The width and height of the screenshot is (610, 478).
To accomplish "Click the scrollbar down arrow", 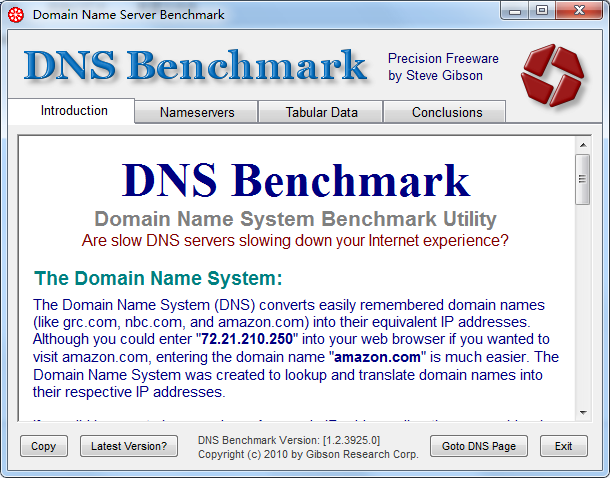I will (583, 413).
